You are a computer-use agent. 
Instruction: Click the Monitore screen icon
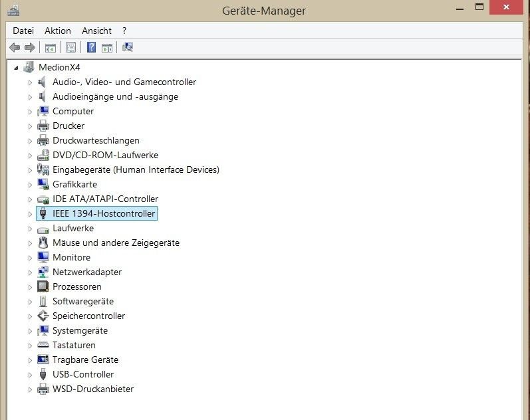[43, 257]
